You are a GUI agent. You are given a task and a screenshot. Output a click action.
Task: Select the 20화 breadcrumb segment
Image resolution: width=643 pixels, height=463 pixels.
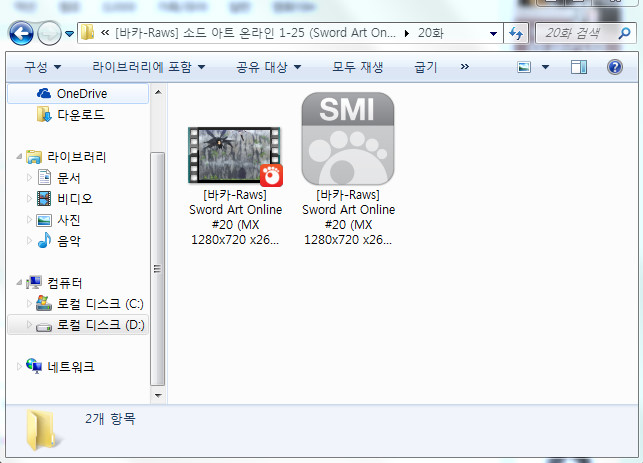pyautogui.click(x=431, y=33)
